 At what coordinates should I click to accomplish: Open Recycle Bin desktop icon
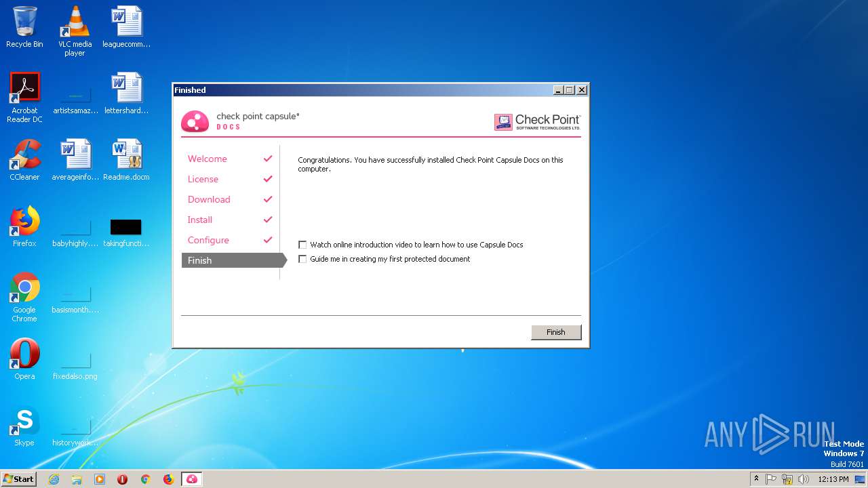pyautogui.click(x=24, y=28)
